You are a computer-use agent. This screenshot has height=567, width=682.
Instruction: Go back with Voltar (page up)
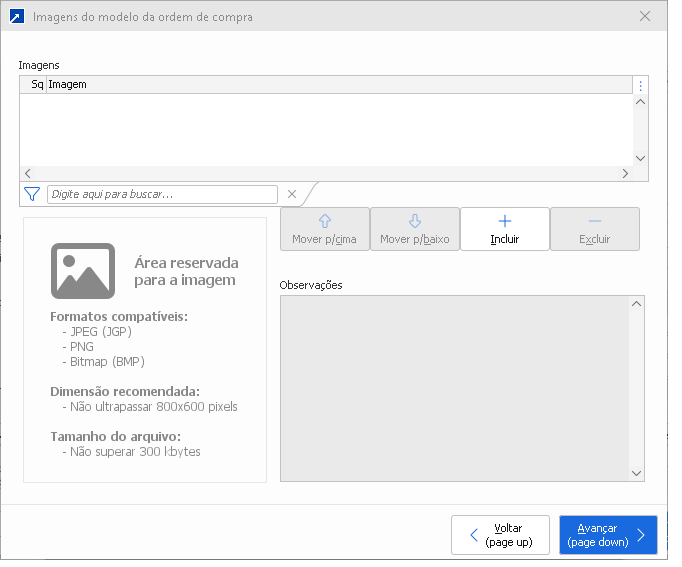[x=500, y=535]
